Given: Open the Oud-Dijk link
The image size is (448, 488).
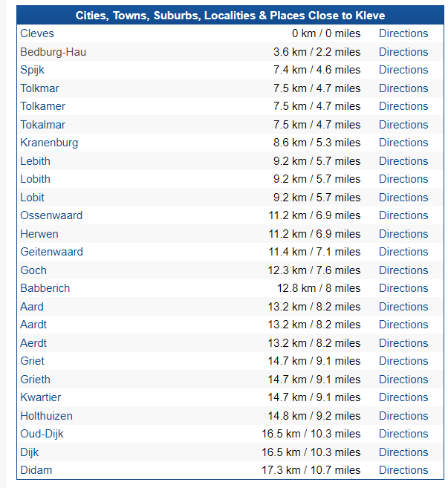Looking at the screenshot, I should pyautogui.click(x=42, y=434).
